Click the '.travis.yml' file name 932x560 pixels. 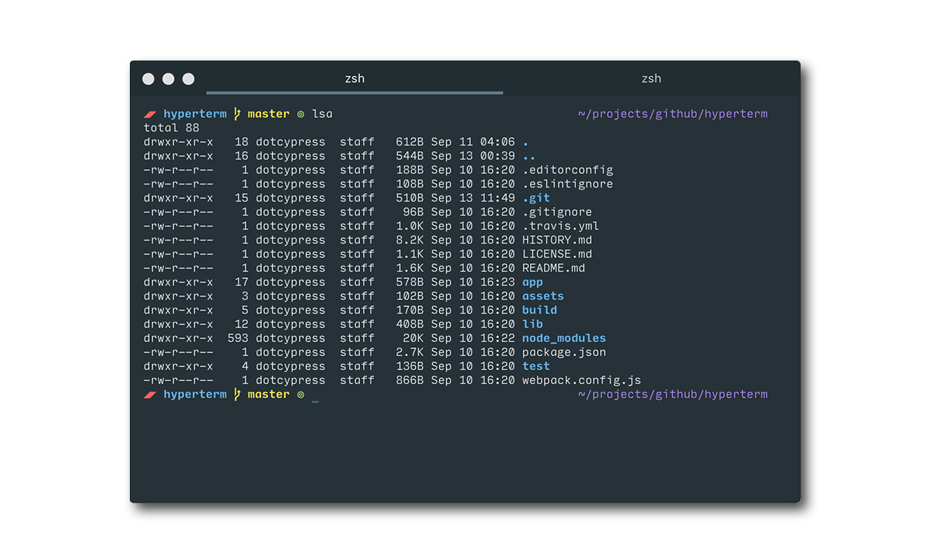click(561, 226)
